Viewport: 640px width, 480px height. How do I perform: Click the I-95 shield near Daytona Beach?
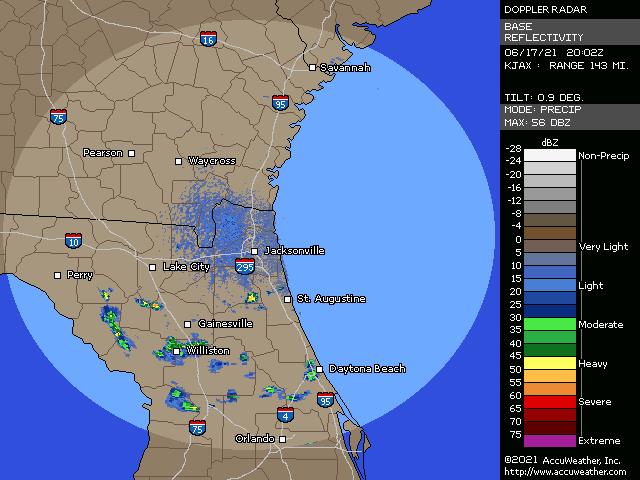point(325,400)
